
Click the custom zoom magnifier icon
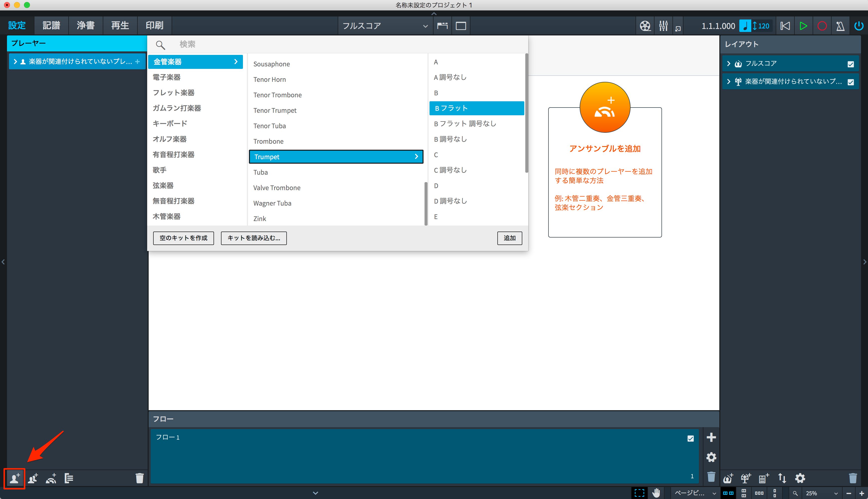[x=795, y=493]
